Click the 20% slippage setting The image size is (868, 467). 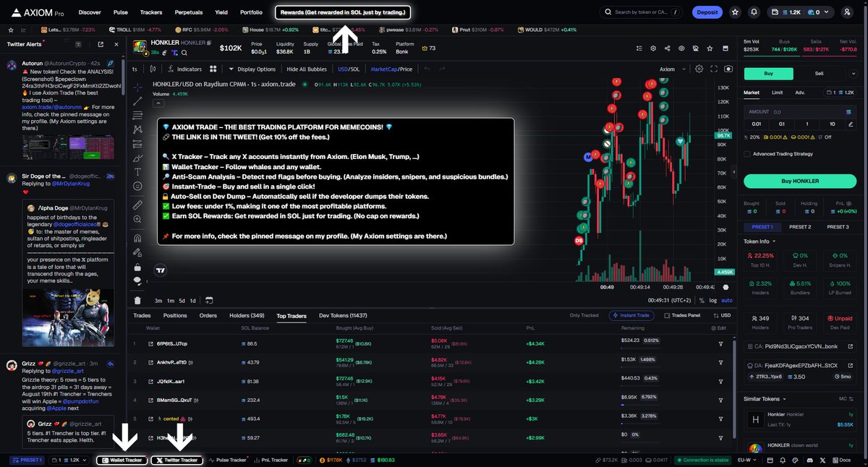click(x=752, y=137)
